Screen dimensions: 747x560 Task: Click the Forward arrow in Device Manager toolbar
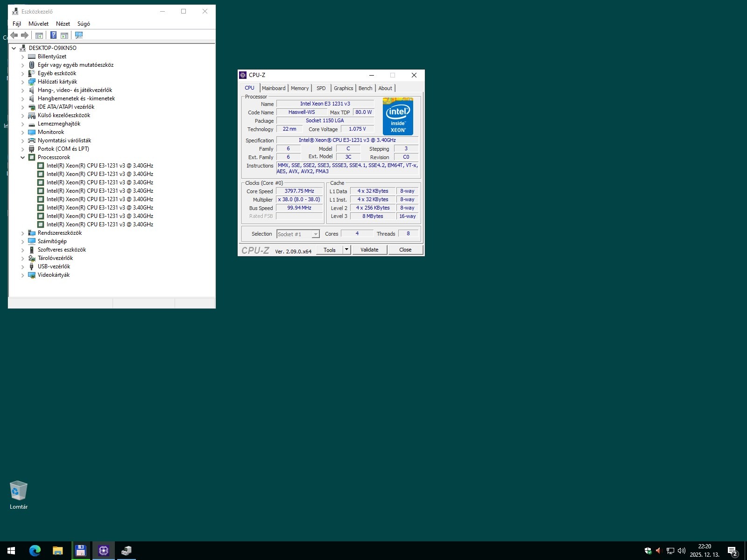click(25, 35)
